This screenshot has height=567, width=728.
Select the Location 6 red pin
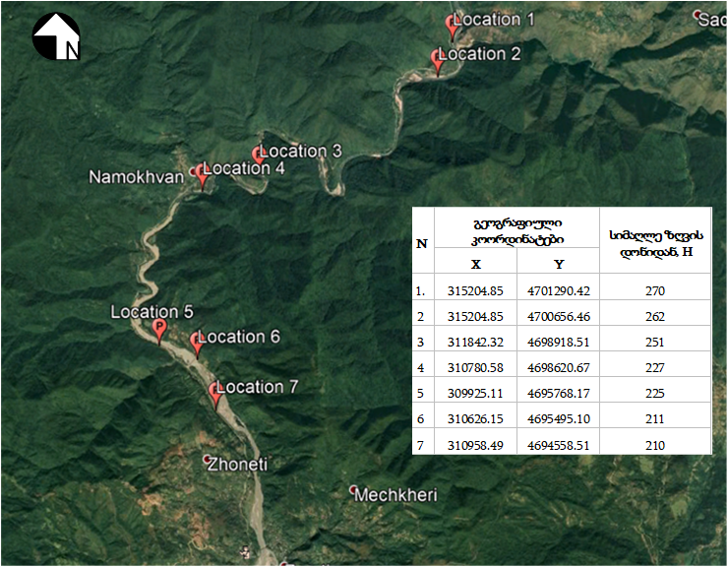tap(197, 342)
